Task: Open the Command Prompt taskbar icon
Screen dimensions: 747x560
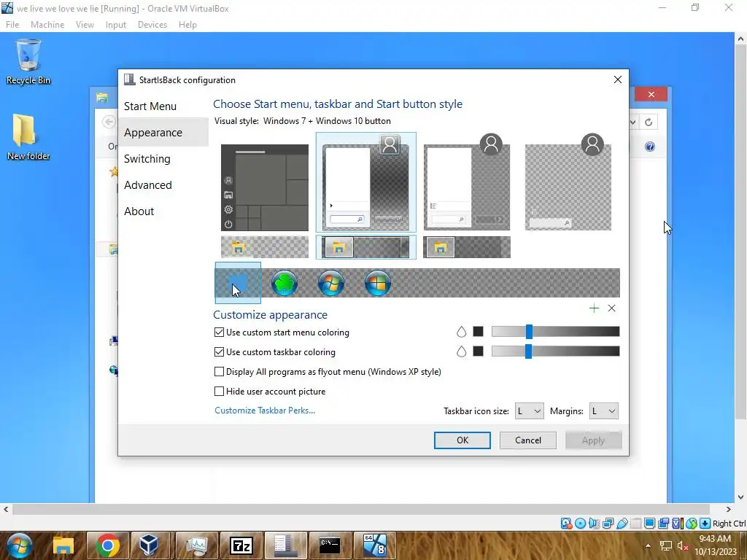Action: coord(330,545)
